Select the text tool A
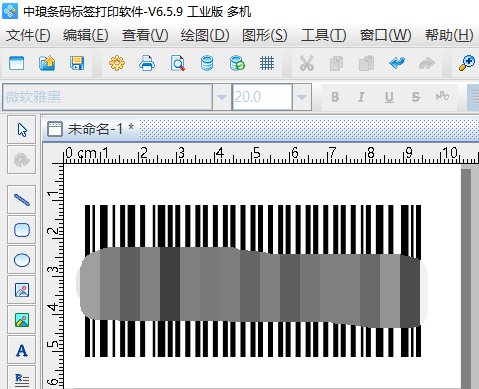Image resolution: width=479 pixels, height=389 pixels. 22,350
